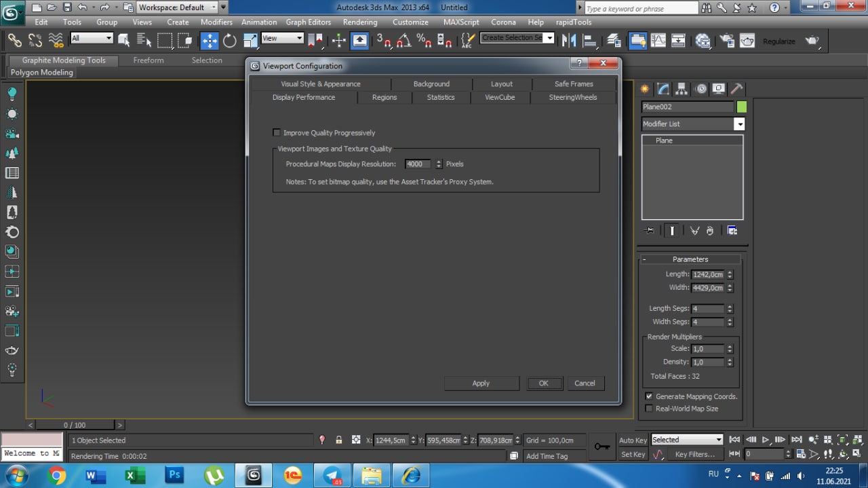868x488 pixels.
Task: Open the Rendering menu
Action: coord(359,22)
